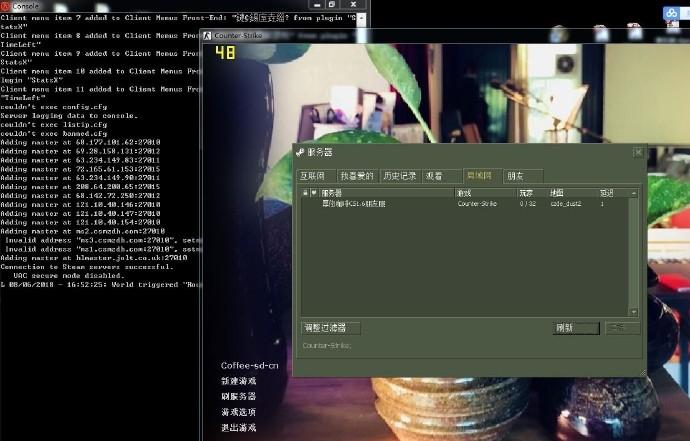The image size is (690, 441).
Task: Click the Counter-Strike; filter status text
Action: coord(327,346)
